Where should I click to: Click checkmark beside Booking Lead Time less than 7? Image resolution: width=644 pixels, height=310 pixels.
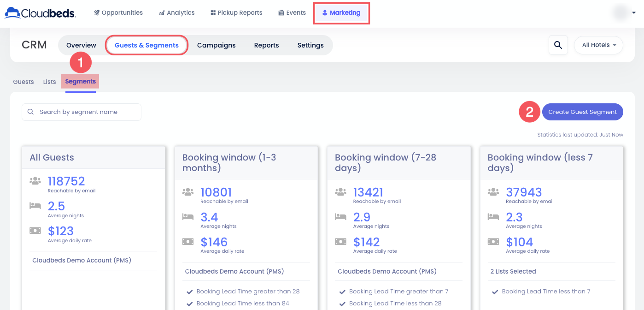coord(495,292)
